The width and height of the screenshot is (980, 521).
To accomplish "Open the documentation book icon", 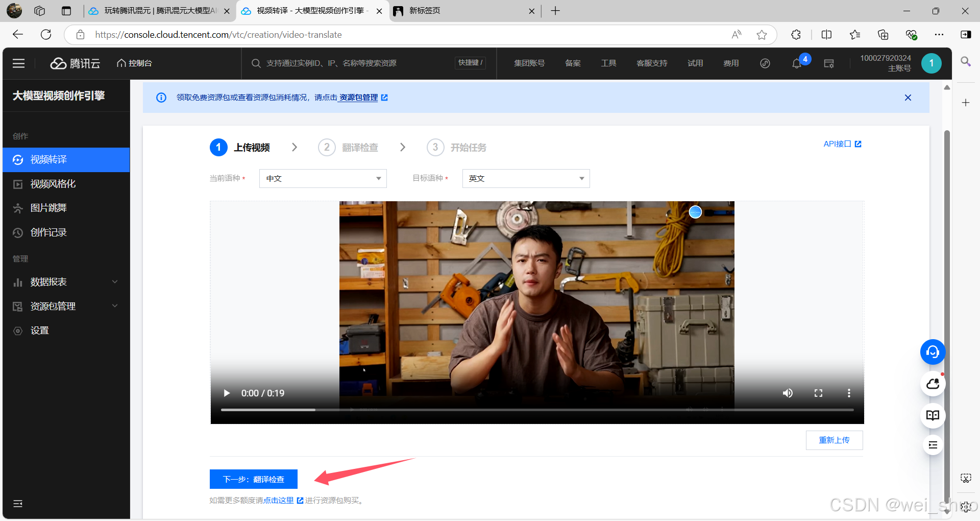I will click(933, 415).
